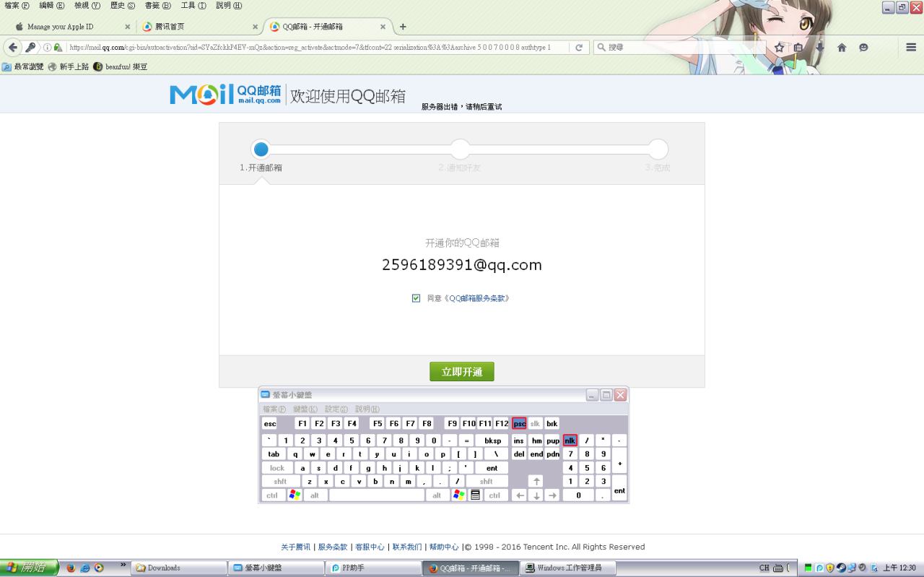Image resolution: width=924 pixels, height=577 pixels.
Task: Click the QQ Mail logo
Action: pyautogui.click(x=225, y=95)
